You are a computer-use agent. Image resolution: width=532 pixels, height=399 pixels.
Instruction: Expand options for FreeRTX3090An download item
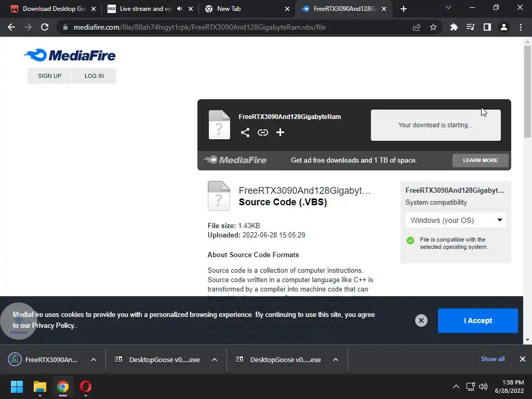click(94, 360)
